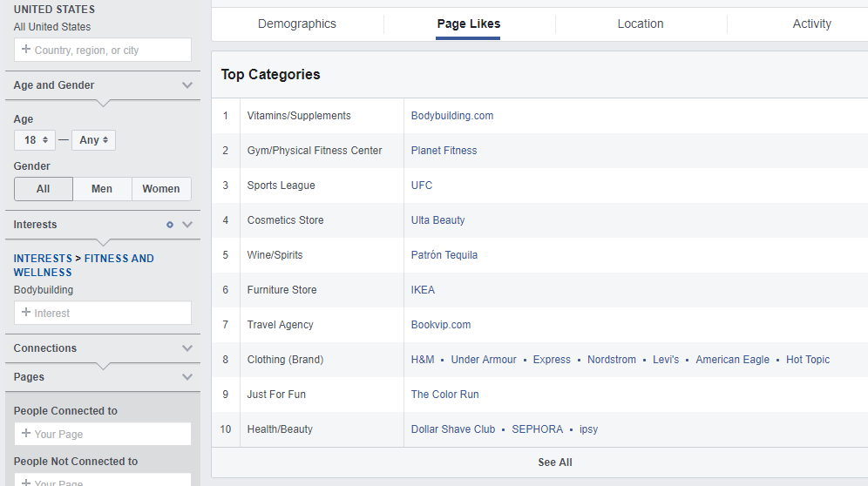Open the SEPHORA page link
Viewport: 868px width, 486px height.
537,429
